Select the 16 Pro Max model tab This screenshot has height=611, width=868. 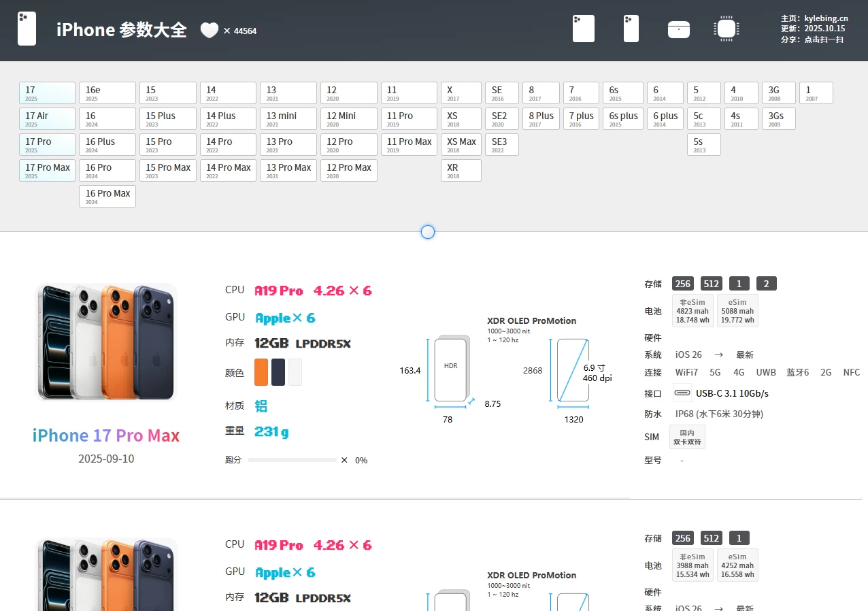point(107,197)
